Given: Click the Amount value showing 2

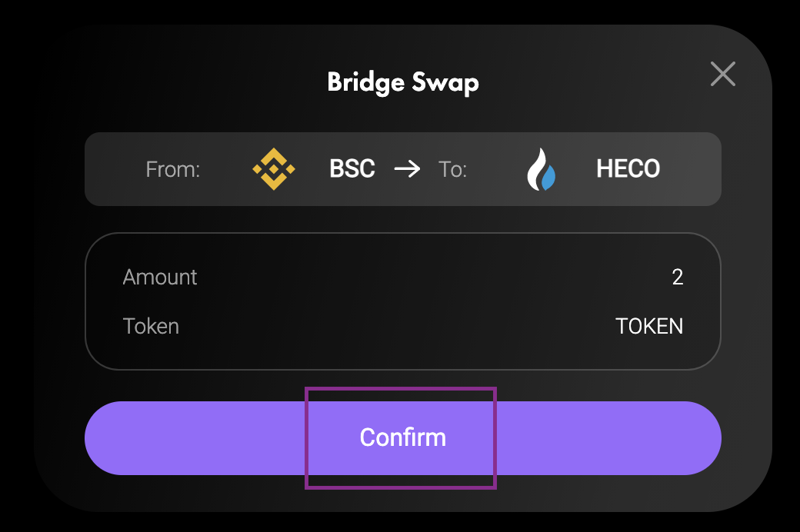Looking at the screenshot, I should [x=678, y=278].
